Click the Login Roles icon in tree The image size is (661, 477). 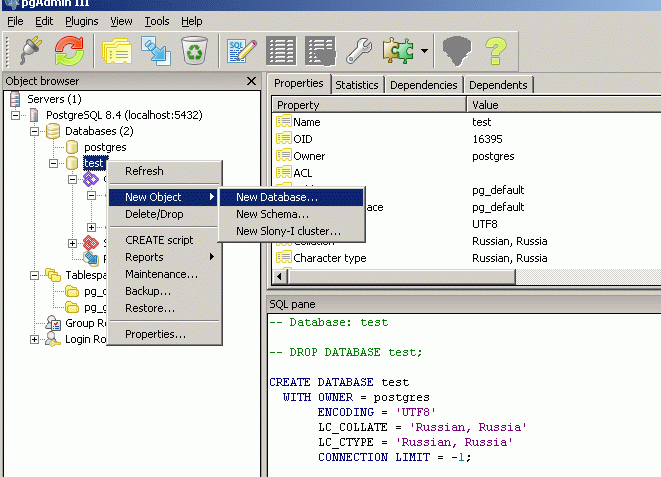click(53, 339)
